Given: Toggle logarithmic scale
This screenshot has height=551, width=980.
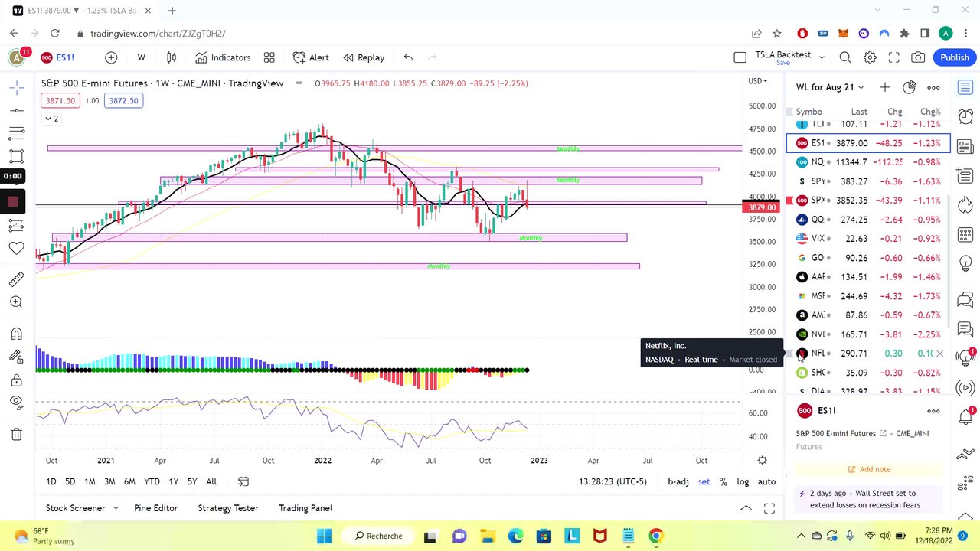Looking at the screenshot, I should tap(743, 481).
